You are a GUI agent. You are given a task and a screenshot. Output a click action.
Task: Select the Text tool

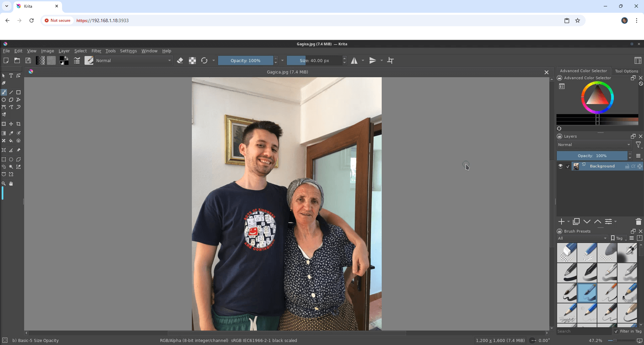11,76
